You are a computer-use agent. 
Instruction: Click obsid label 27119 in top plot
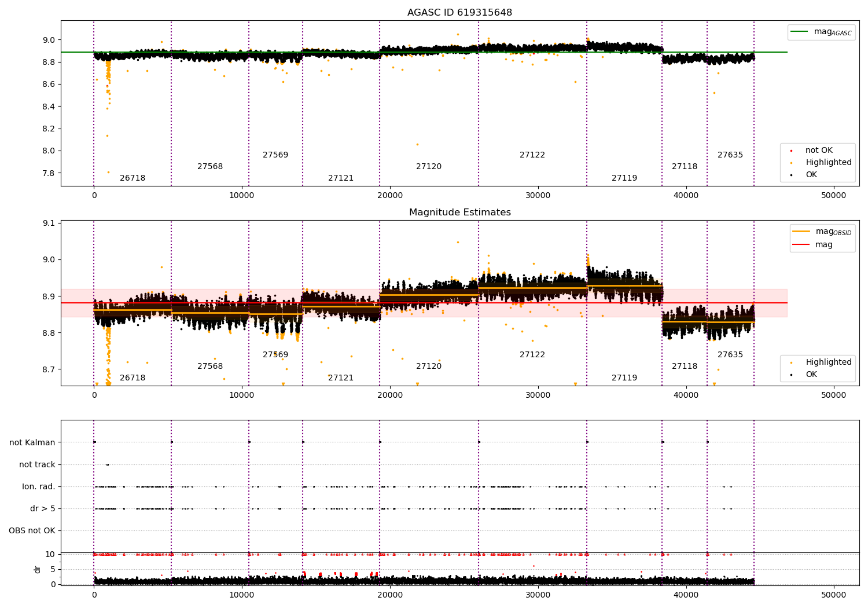(x=624, y=178)
